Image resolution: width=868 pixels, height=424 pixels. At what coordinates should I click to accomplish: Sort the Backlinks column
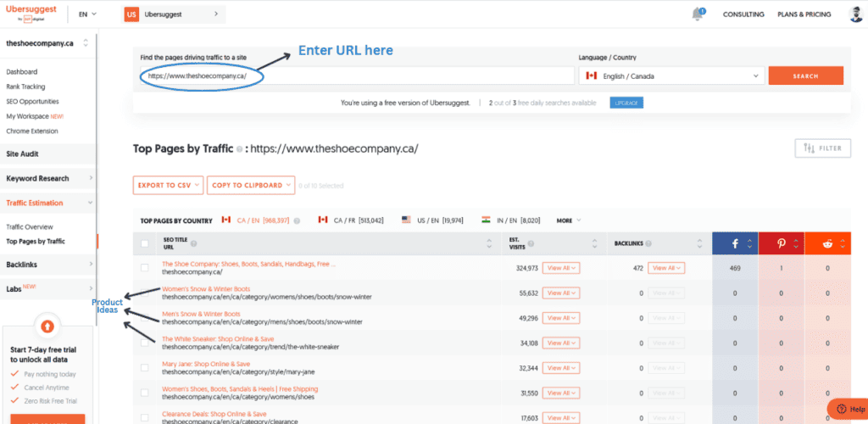tap(700, 243)
